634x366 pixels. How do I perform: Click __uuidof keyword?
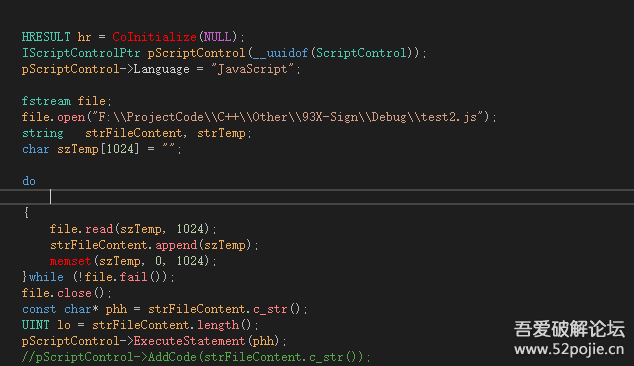click(281, 53)
